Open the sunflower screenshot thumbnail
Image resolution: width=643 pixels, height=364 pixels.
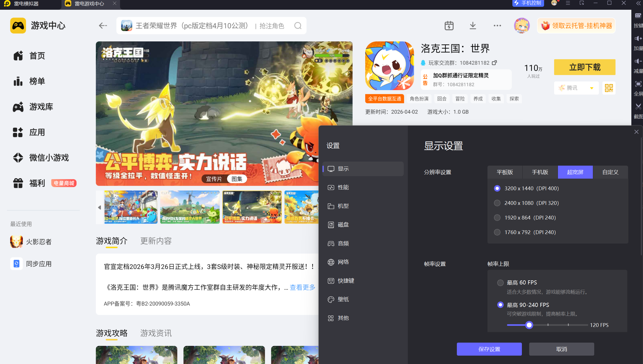pos(301,207)
